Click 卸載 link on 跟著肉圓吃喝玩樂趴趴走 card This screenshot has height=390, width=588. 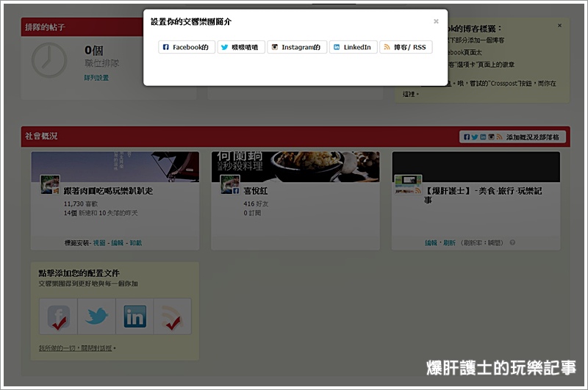(x=136, y=243)
